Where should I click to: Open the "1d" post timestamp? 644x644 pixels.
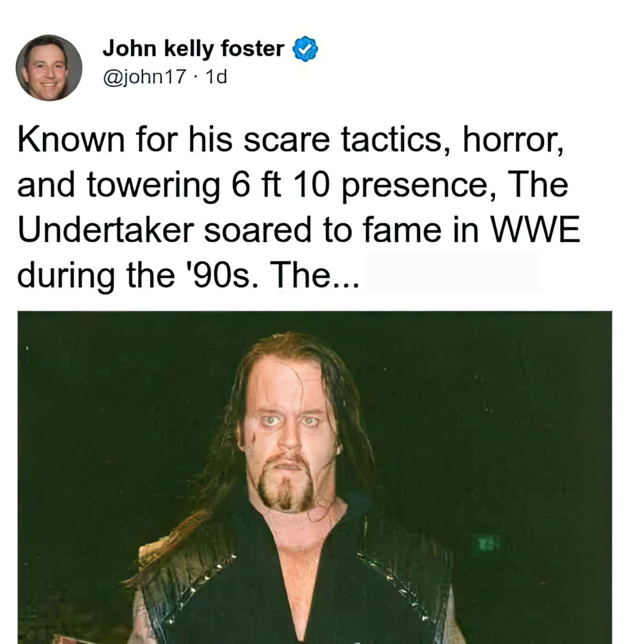216,77
